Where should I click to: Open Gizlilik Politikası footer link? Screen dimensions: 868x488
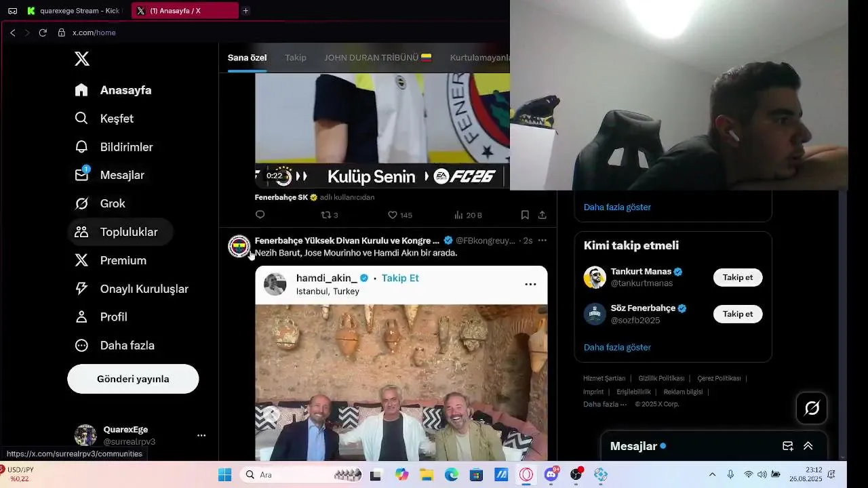[x=661, y=378]
